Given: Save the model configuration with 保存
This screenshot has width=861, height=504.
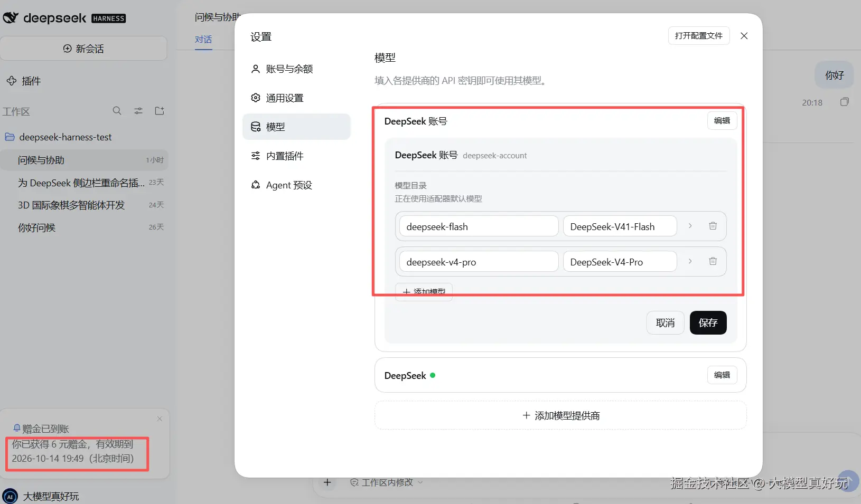Looking at the screenshot, I should [708, 322].
